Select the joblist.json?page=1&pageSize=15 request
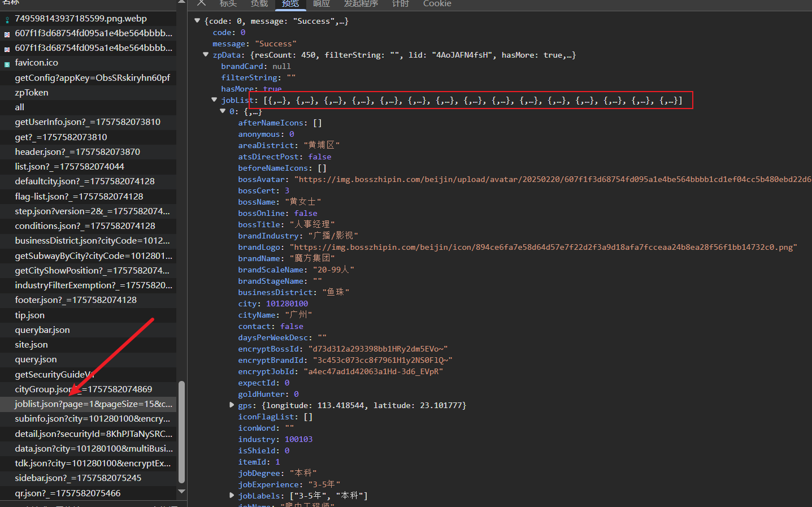The height and width of the screenshot is (507, 812). [88, 404]
